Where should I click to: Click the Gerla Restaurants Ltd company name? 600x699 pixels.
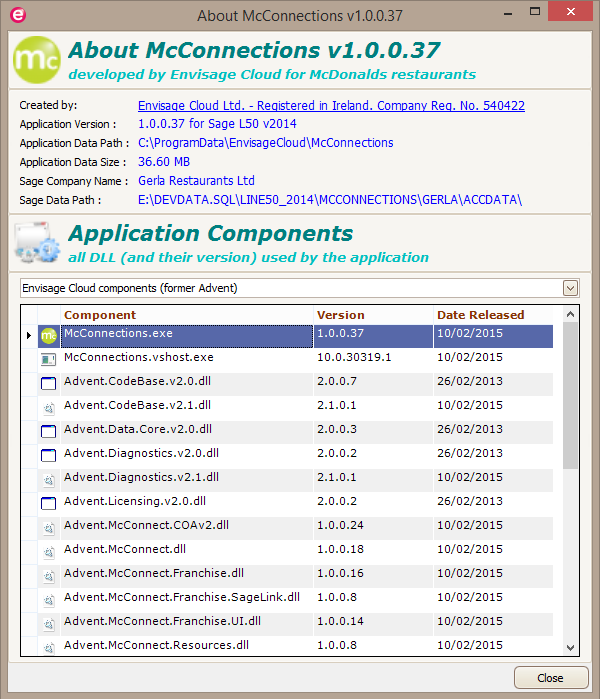pos(196,181)
